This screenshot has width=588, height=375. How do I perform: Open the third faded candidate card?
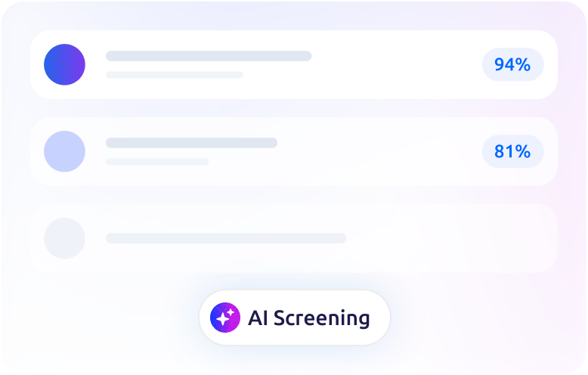(x=294, y=238)
